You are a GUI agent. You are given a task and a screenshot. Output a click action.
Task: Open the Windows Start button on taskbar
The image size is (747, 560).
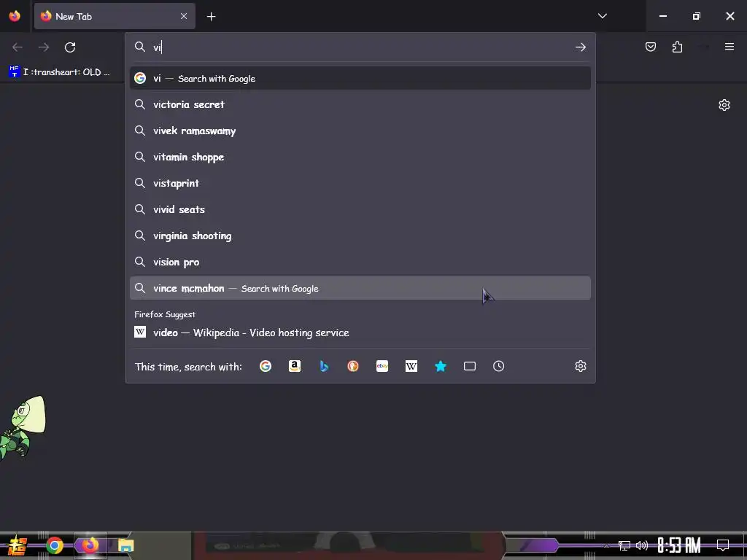(x=18, y=545)
